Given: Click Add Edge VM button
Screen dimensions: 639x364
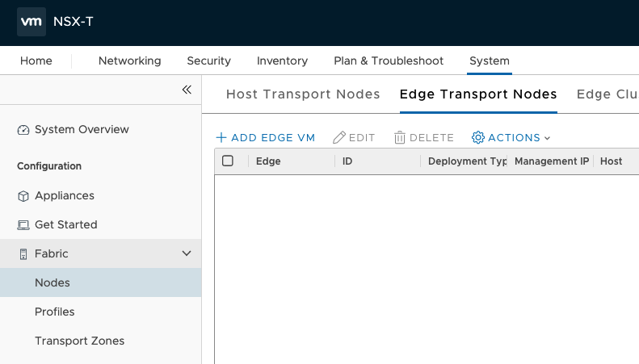Looking at the screenshot, I should [265, 138].
